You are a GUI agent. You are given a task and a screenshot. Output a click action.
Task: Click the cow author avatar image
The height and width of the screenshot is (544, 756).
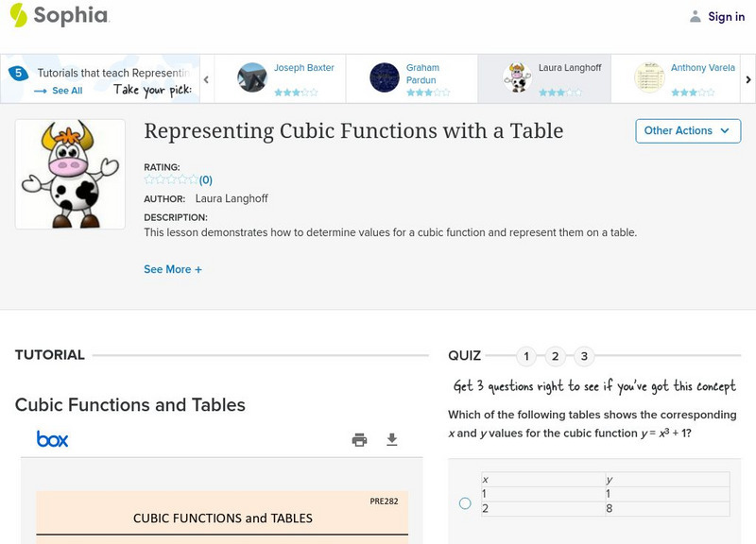pos(70,174)
